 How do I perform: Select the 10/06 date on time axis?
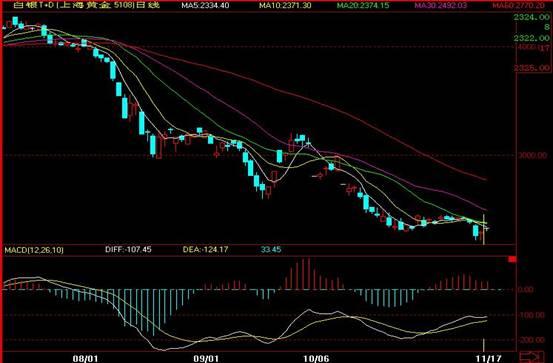click(316, 359)
